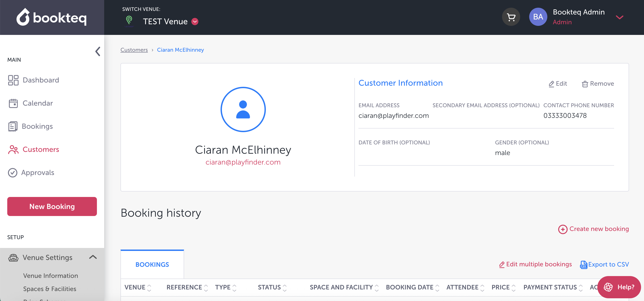Collapse the Venue Settings section
Screen dimensions: 644x301
93,257
